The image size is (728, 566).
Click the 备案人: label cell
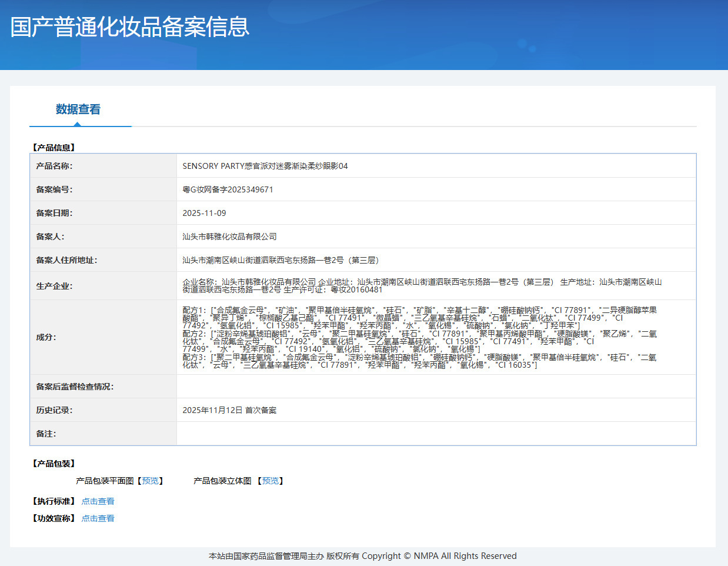103,237
